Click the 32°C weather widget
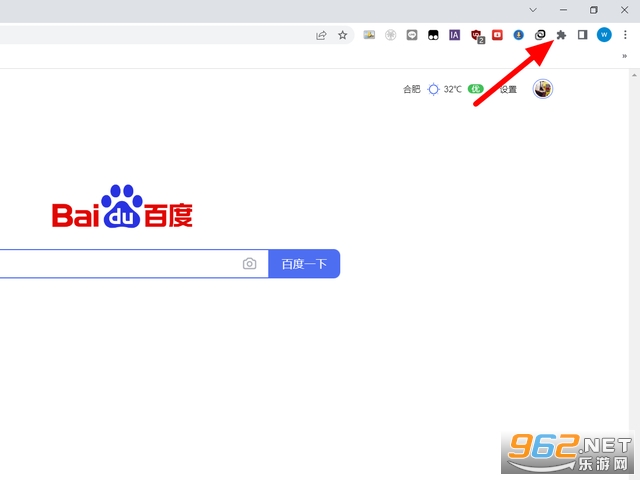 pyautogui.click(x=445, y=89)
